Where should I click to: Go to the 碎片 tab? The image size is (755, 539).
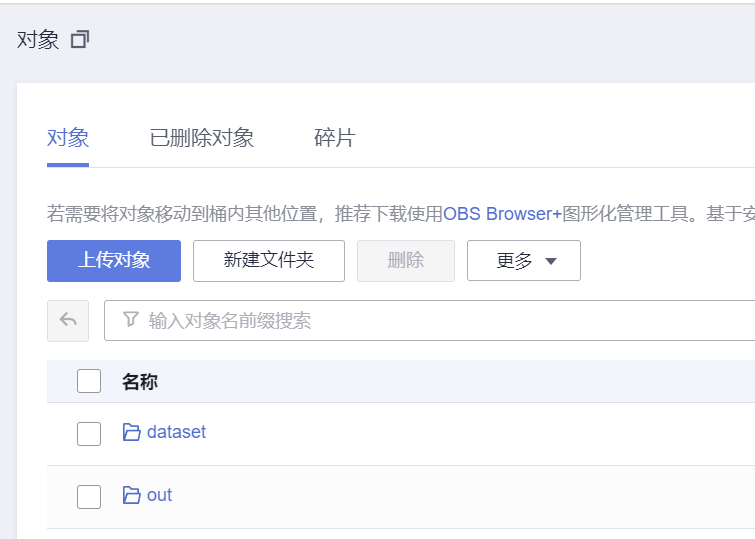(x=334, y=138)
